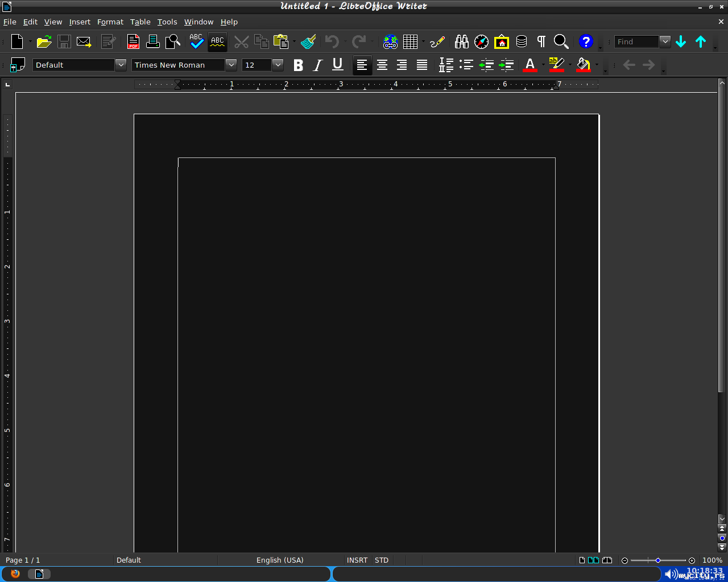The width and height of the screenshot is (728, 582).
Task: Click the Export as PDF icon
Action: (133, 41)
